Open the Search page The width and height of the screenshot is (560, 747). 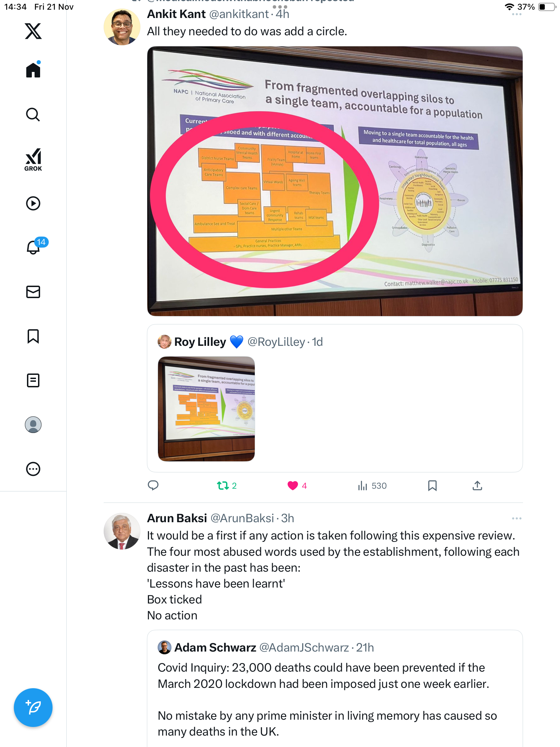point(33,114)
